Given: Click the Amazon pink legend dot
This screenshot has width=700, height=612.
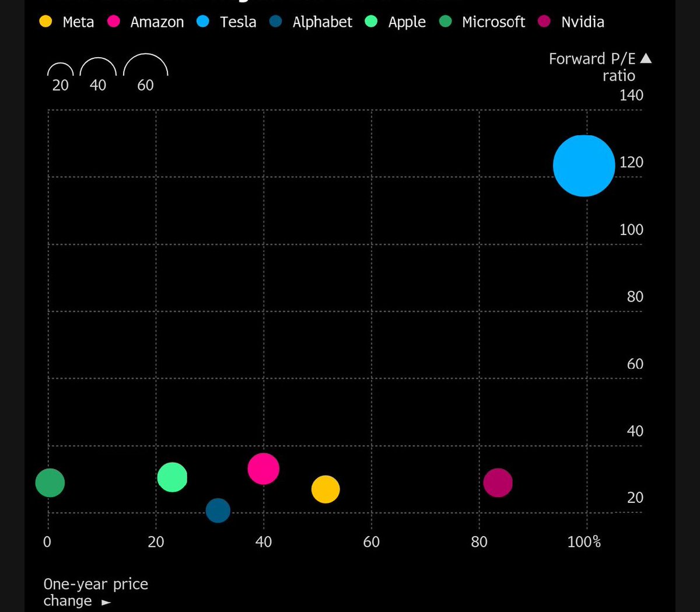Looking at the screenshot, I should 114,22.
